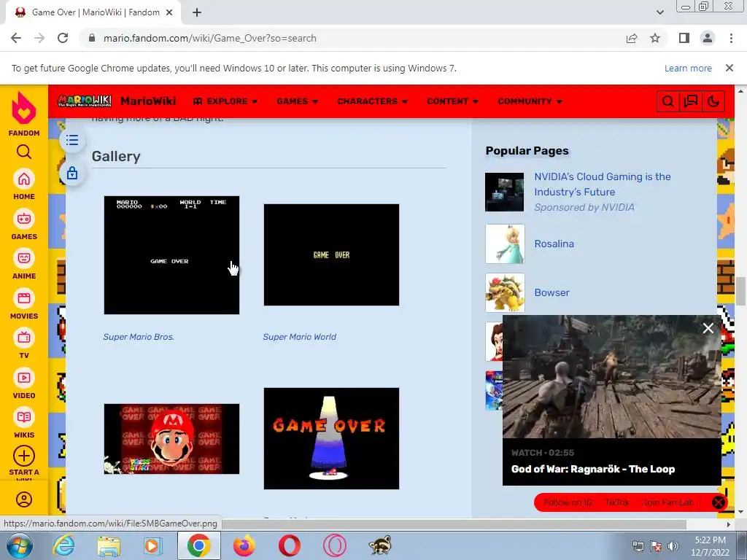This screenshot has height=560, width=747.
Task: Dismiss the Chrome update notification bar
Action: [729, 68]
